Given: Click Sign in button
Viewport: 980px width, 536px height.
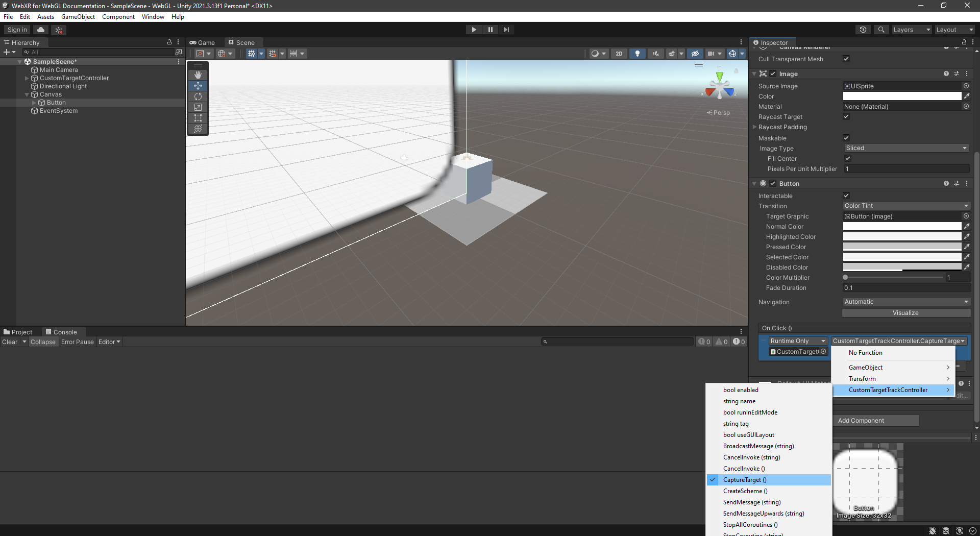Looking at the screenshot, I should click(17, 30).
